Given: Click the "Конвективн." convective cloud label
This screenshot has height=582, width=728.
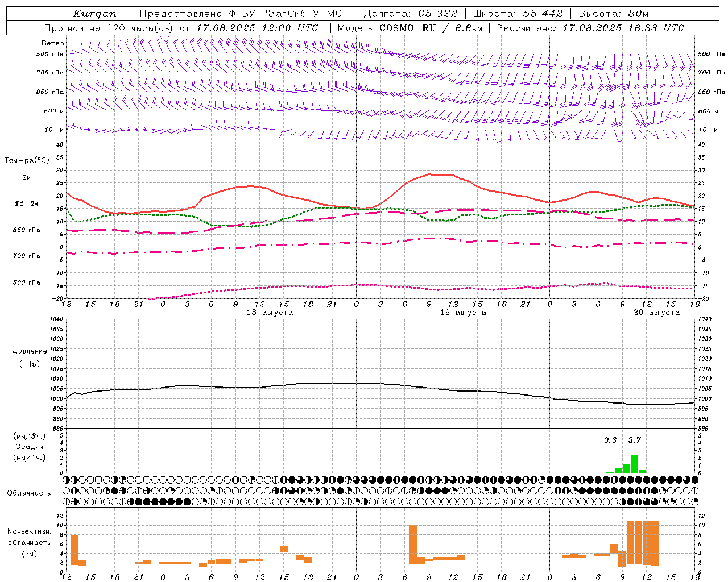Looking at the screenshot, I should pyautogui.click(x=29, y=531).
